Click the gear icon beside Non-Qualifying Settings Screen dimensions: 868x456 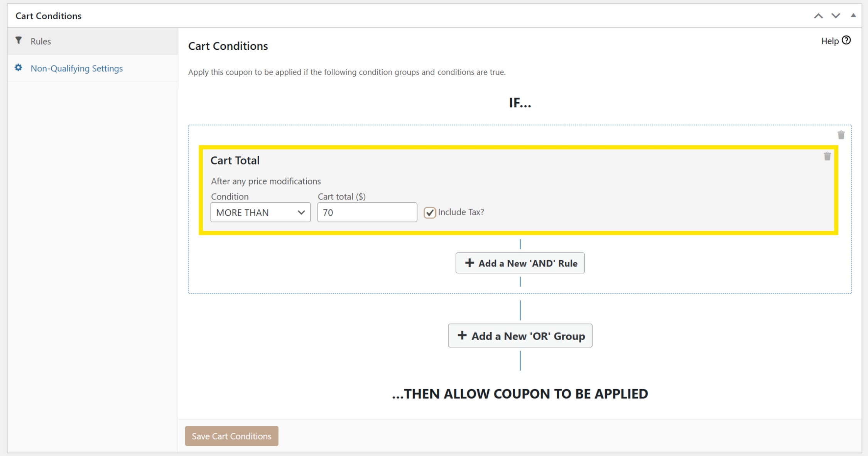tap(19, 68)
